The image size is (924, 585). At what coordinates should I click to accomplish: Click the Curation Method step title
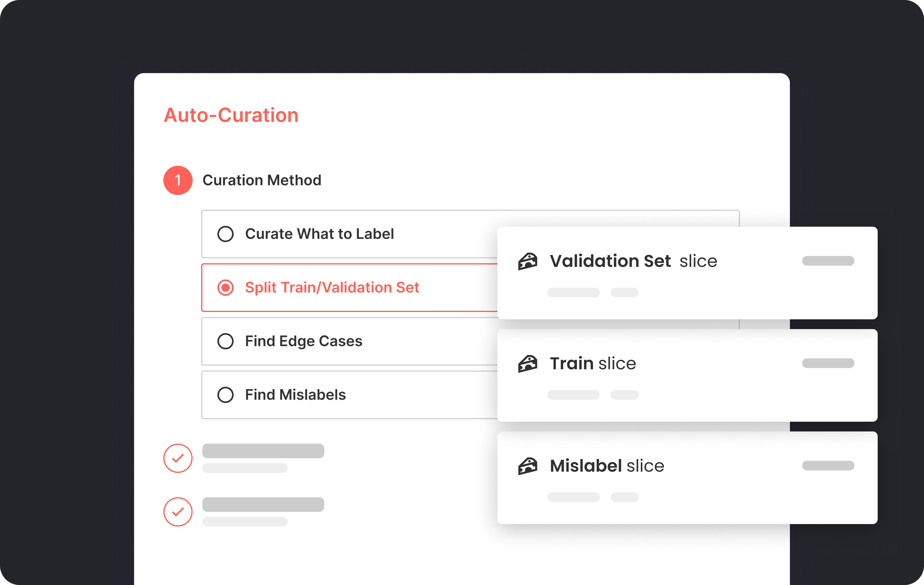point(262,180)
